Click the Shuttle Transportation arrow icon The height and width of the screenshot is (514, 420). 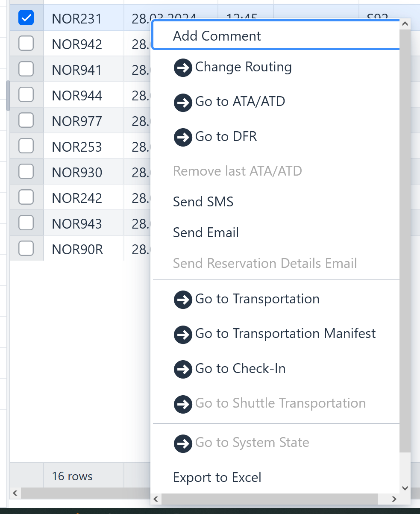[x=183, y=404]
